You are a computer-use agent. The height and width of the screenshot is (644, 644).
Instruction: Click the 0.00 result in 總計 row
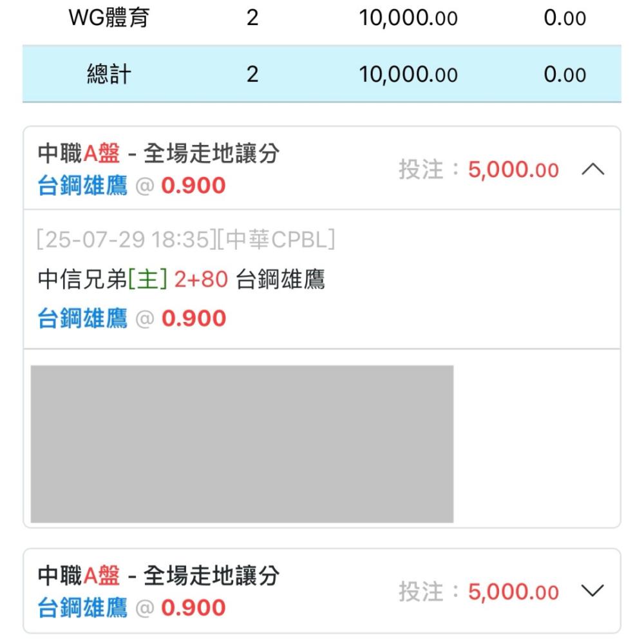point(565,75)
